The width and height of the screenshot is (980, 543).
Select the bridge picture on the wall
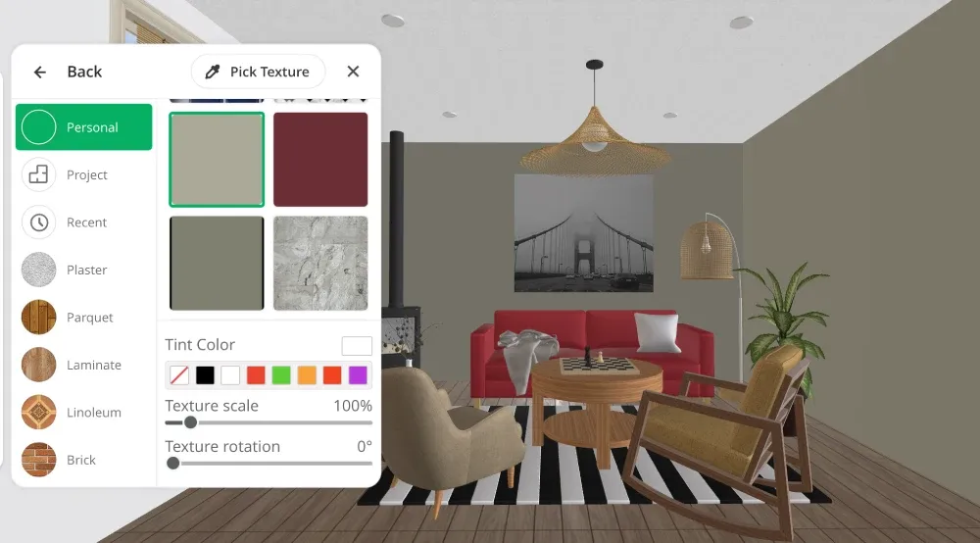coord(584,233)
